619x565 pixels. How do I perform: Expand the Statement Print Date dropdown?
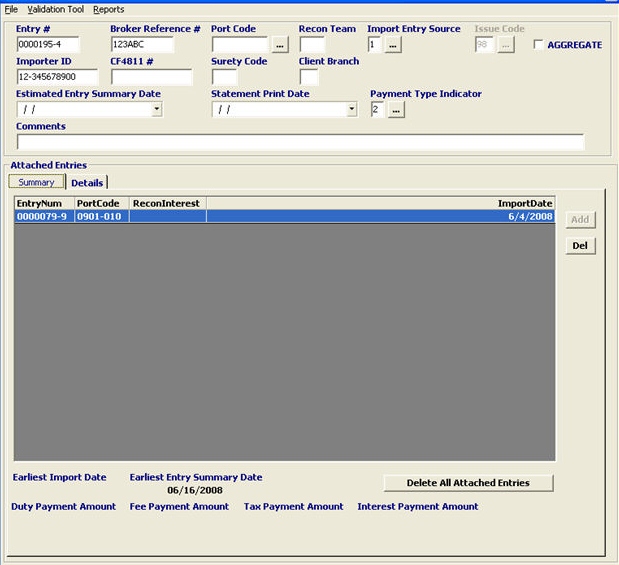click(x=351, y=110)
